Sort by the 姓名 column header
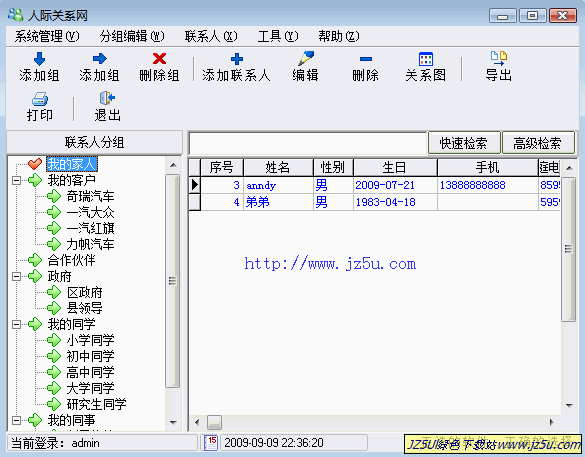 (x=278, y=168)
